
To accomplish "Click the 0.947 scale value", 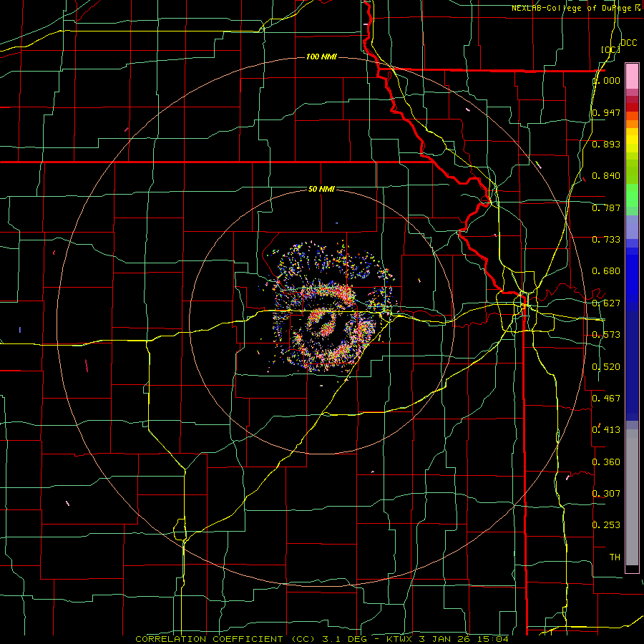I will click(607, 112).
